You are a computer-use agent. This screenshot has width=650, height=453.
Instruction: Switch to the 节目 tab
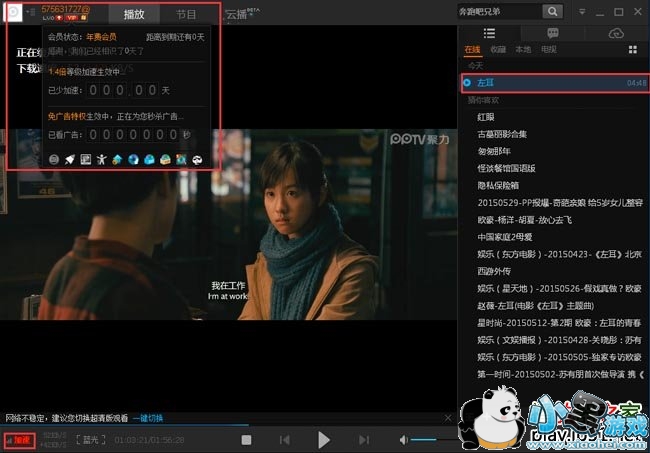(x=186, y=15)
